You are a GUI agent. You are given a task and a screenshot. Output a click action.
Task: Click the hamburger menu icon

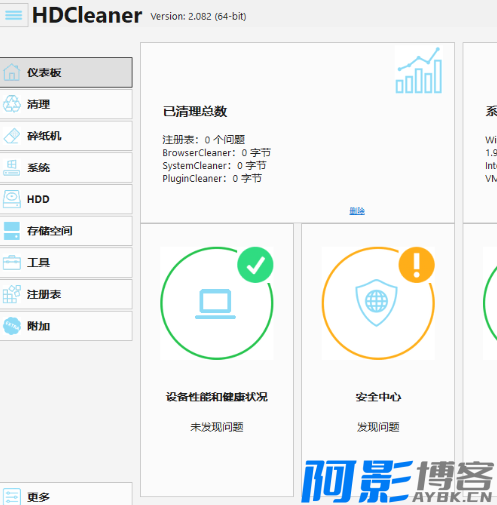(x=13, y=15)
